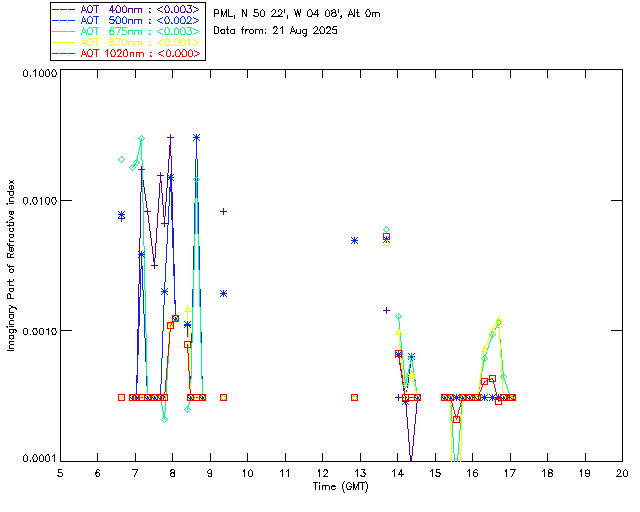Click the PML station location text
The image size is (640, 512).
(297, 14)
